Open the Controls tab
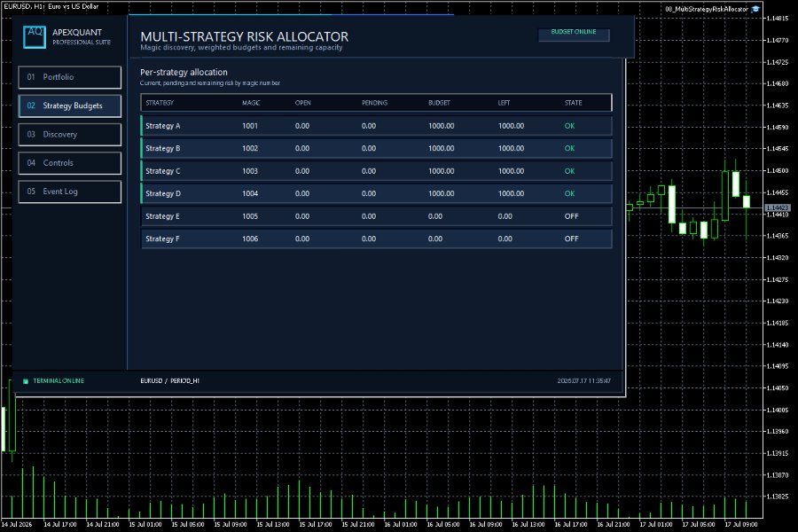 [70, 163]
